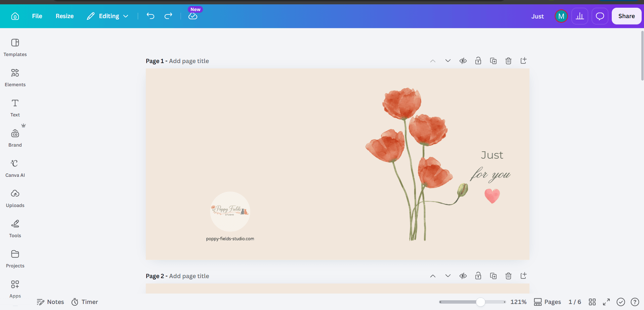Add a new page after Page 2
This screenshot has height=310, width=644.
point(523,276)
